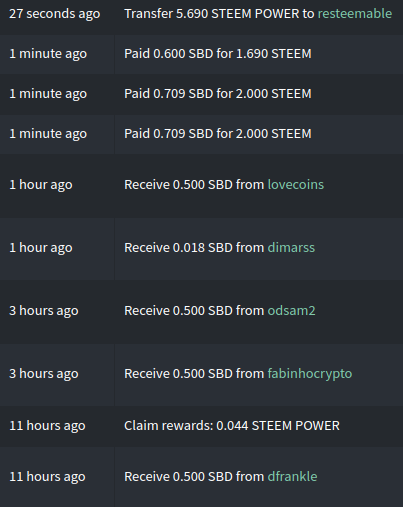Screen dimensions: 403x507
Task: Select the Claim rewards 0.044 STEEM POWER row
Action: tap(201, 426)
